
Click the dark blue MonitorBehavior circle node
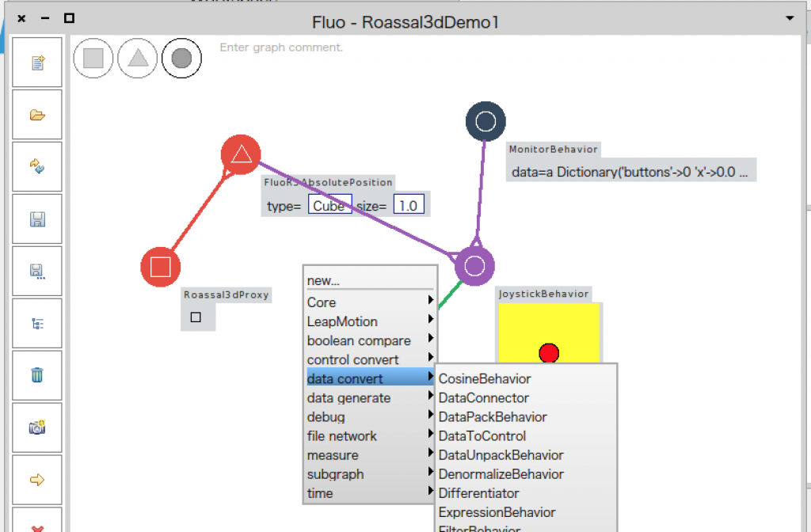click(x=485, y=121)
